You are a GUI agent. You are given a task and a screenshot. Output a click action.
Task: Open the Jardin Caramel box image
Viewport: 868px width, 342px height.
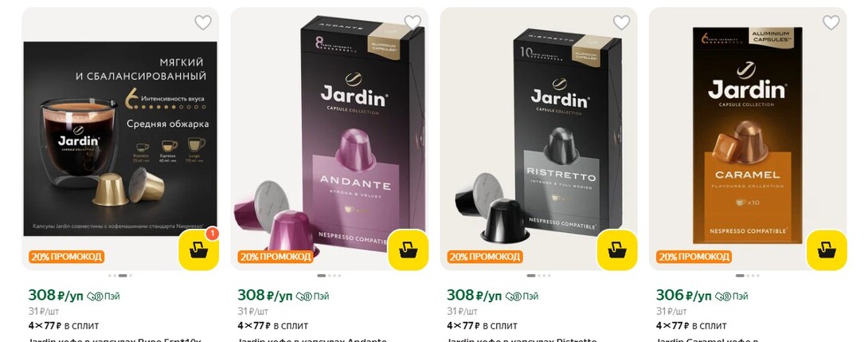[x=748, y=133]
